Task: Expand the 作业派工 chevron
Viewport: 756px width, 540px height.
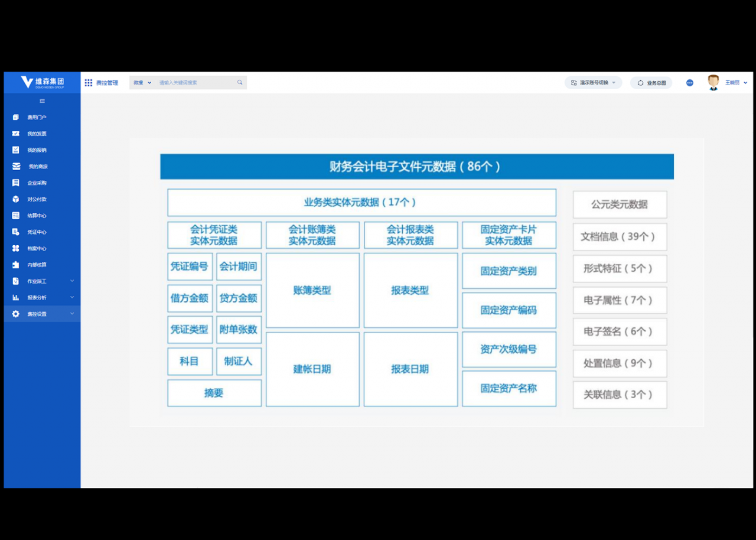Action: 72,281
